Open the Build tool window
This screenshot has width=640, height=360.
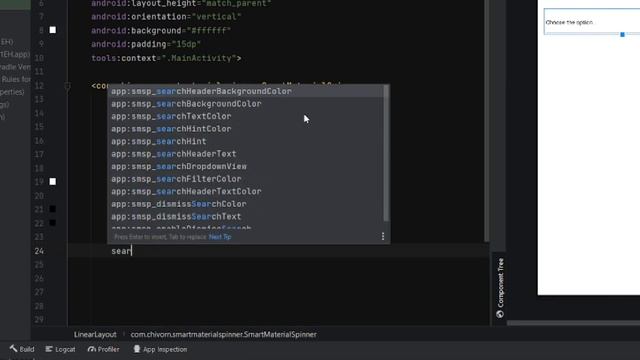point(22,349)
